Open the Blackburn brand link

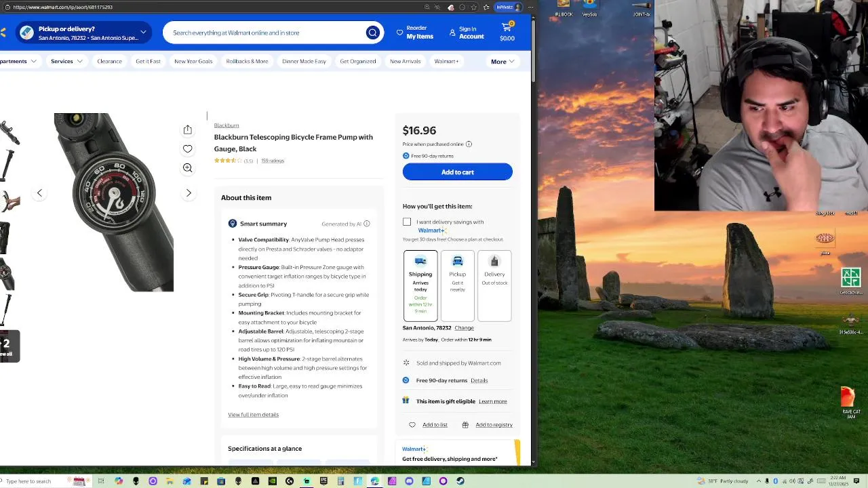pyautogui.click(x=226, y=125)
